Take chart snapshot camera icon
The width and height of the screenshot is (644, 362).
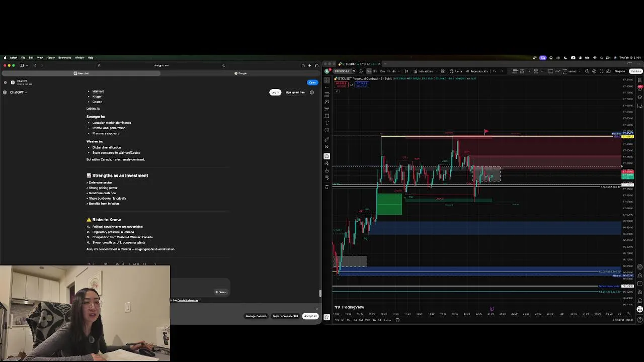pos(608,71)
